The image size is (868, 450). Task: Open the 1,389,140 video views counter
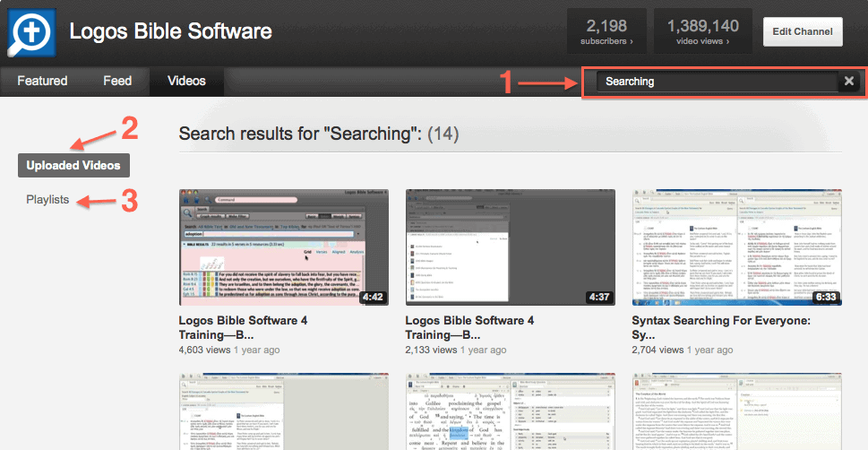(702, 32)
